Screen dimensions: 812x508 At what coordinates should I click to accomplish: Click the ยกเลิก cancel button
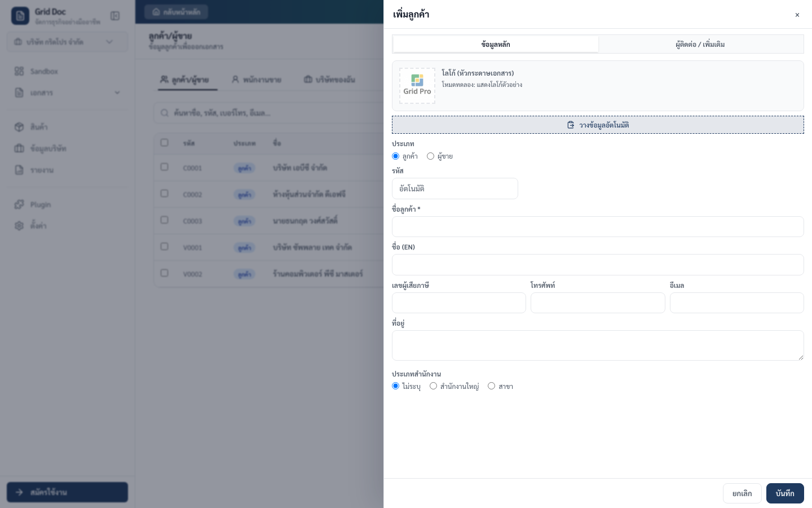coord(742,493)
